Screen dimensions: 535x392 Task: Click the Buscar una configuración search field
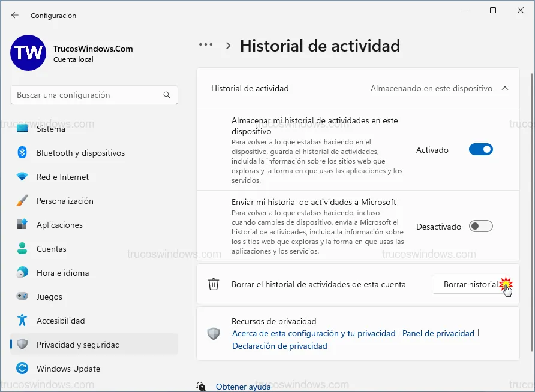87,95
